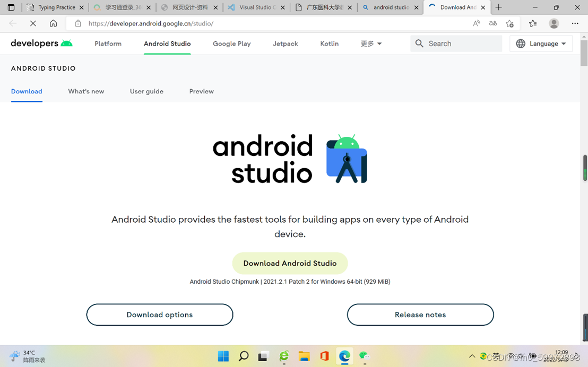Viewport: 588px width, 367px height.
Task: Open What's new sub-tab
Action: pyautogui.click(x=87, y=91)
